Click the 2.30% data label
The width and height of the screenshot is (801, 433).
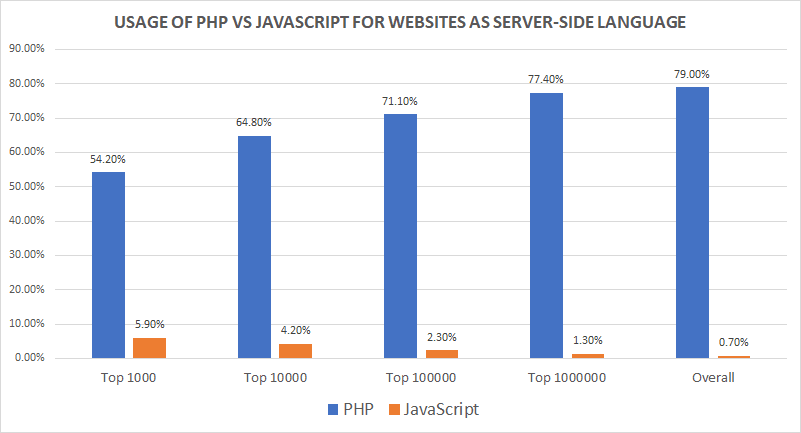[x=442, y=337]
